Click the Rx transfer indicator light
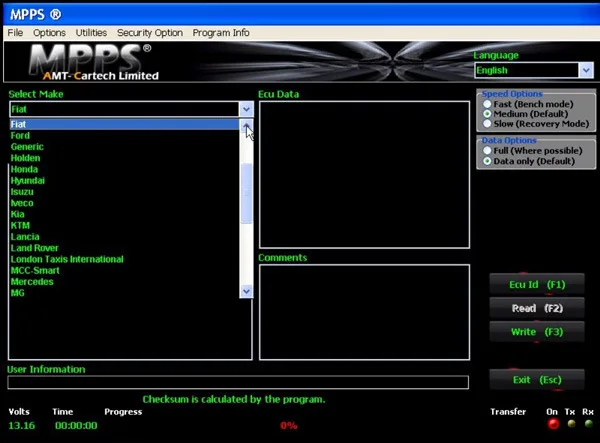The image size is (600, 443). 588,424
